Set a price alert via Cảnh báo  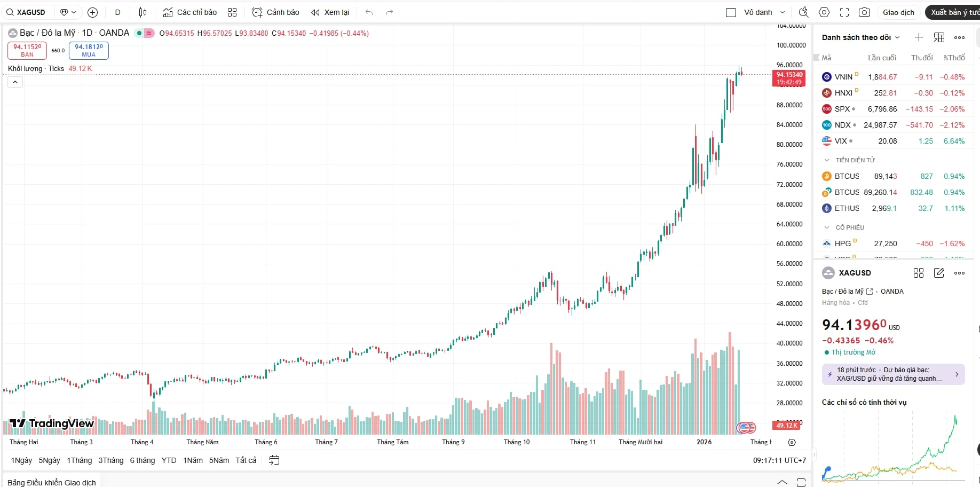274,12
